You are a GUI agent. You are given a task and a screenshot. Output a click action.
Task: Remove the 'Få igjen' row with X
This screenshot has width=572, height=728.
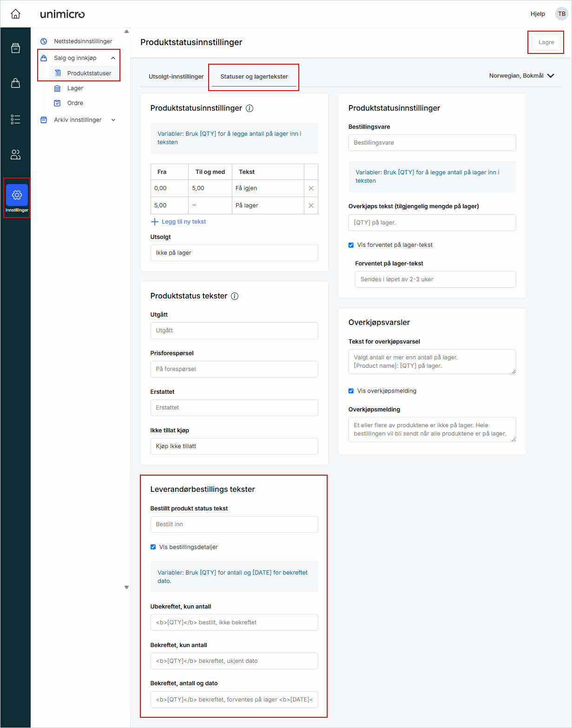pos(311,188)
